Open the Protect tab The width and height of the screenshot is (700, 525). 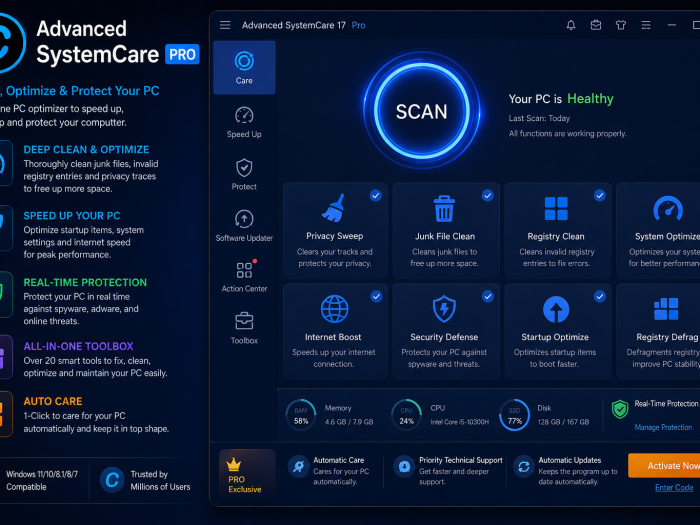click(x=244, y=175)
